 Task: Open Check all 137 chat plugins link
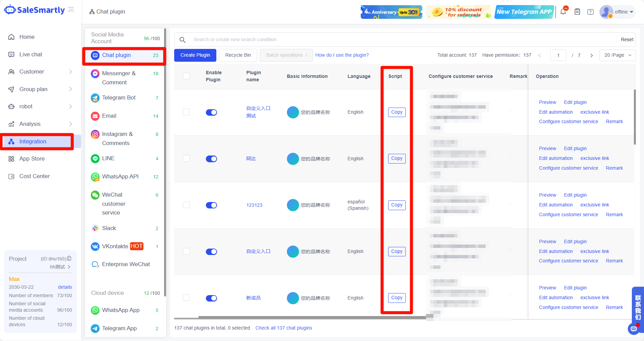point(284,328)
